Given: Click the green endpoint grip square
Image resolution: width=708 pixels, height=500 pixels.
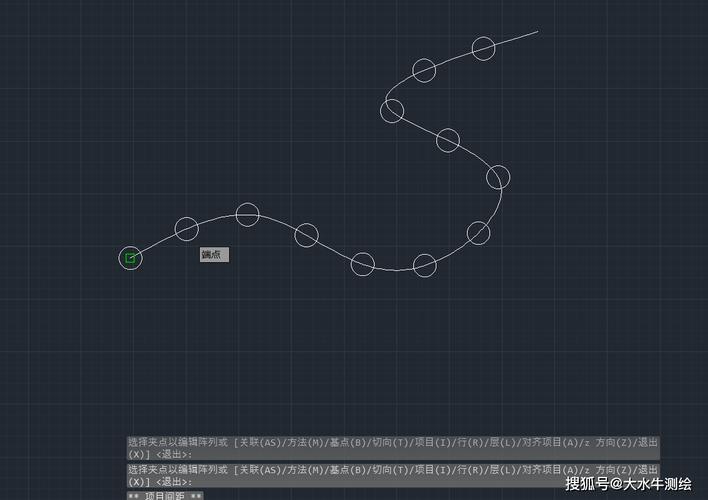Looking at the screenshot, I should [x=130, y=258].
